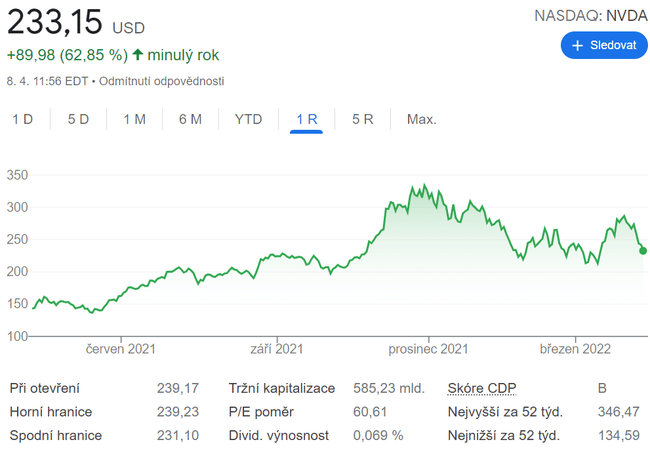The image size is (650, 459).
Task: Click the březen 2022 axis label
Action: pos(575,349)
